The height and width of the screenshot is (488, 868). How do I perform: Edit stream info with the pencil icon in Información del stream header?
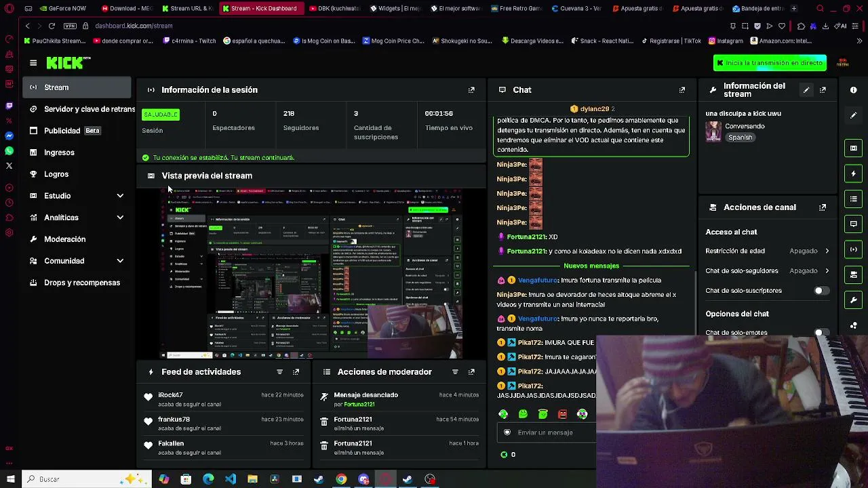806,89
